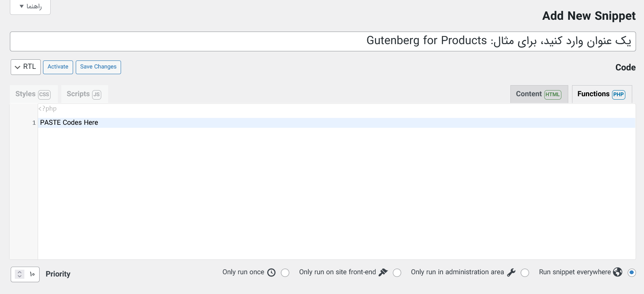
Task: Expand the راهنما help dropdown
Action: pos(30,6)
